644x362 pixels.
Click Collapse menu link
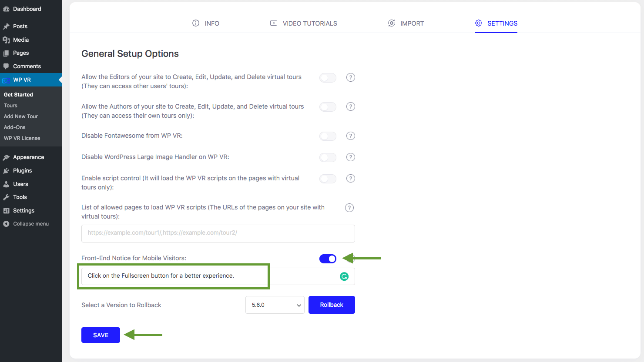point(31,224)
